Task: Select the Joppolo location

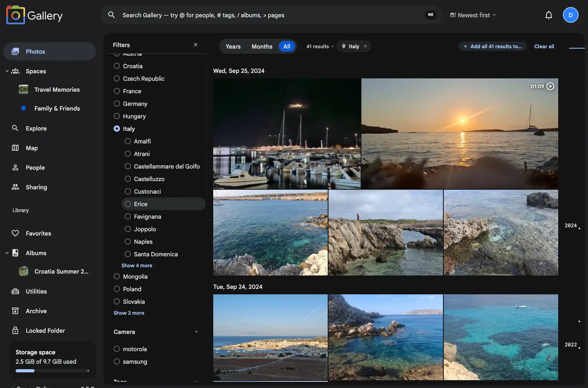Action: [x=128, y=229]
